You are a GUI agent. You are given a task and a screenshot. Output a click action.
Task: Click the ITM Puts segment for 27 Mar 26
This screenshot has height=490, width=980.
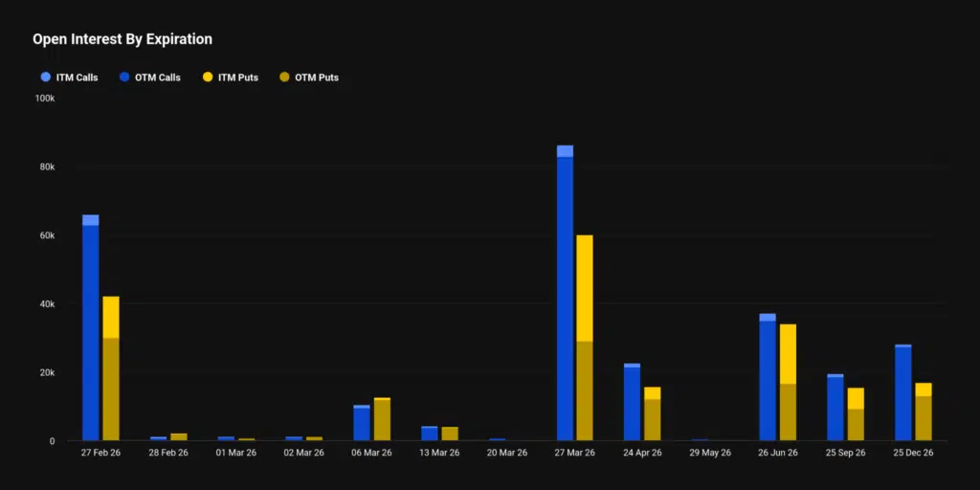click(x=585, y=287)
